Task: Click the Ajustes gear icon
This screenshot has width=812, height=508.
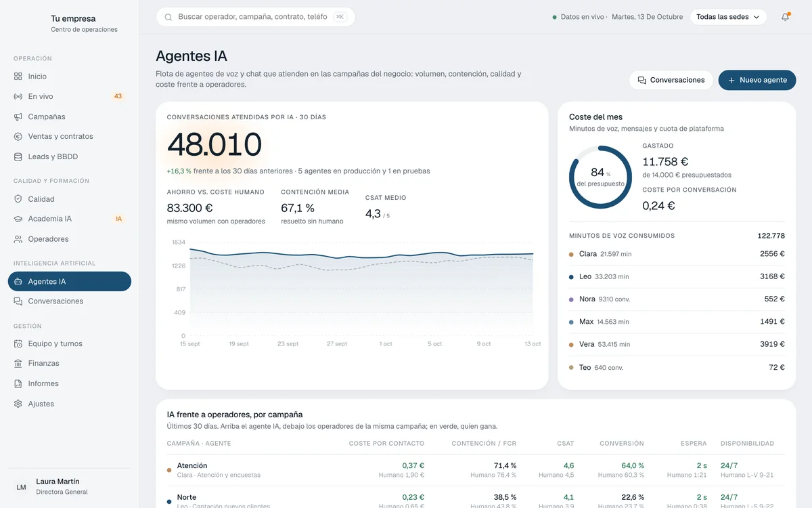Action: [x=18, y=404]
